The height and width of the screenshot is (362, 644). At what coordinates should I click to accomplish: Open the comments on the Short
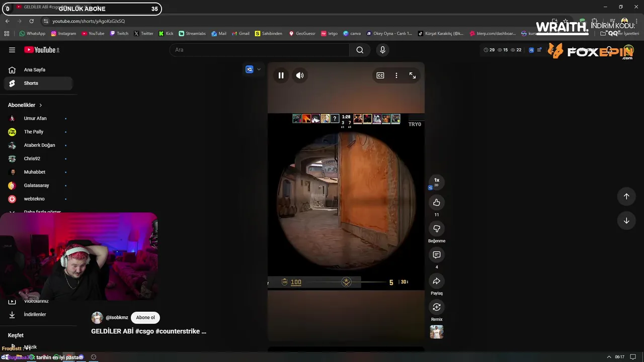point(437,255)
